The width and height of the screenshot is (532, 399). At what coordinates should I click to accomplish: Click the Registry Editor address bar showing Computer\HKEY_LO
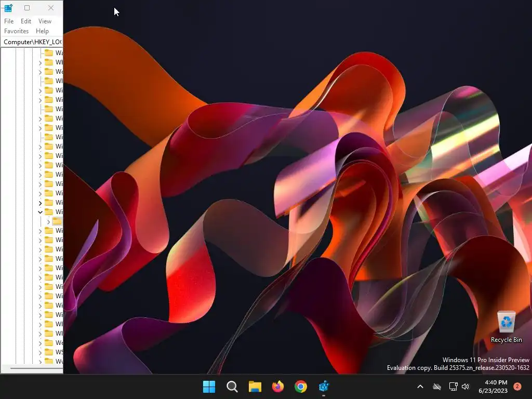32,42
